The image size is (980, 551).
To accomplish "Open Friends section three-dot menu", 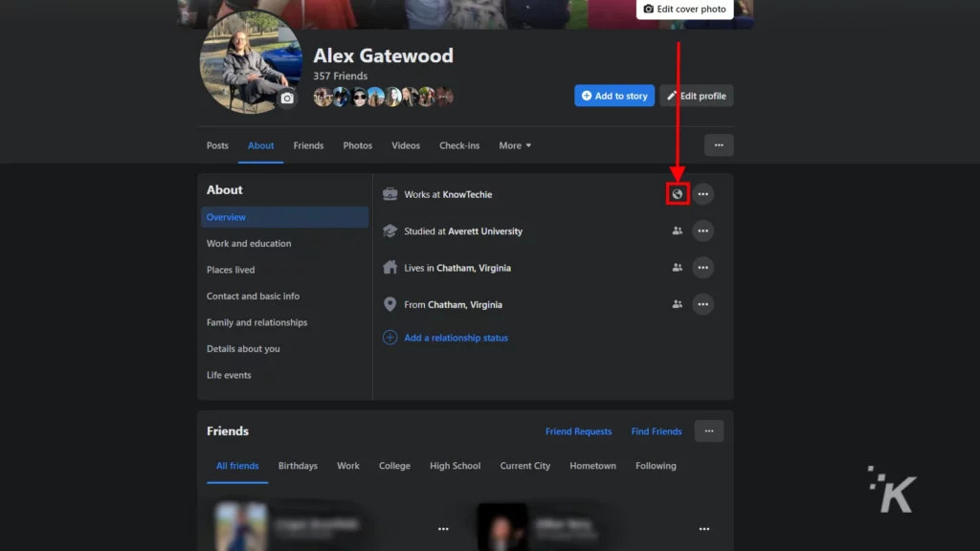I will coord(709,431).
